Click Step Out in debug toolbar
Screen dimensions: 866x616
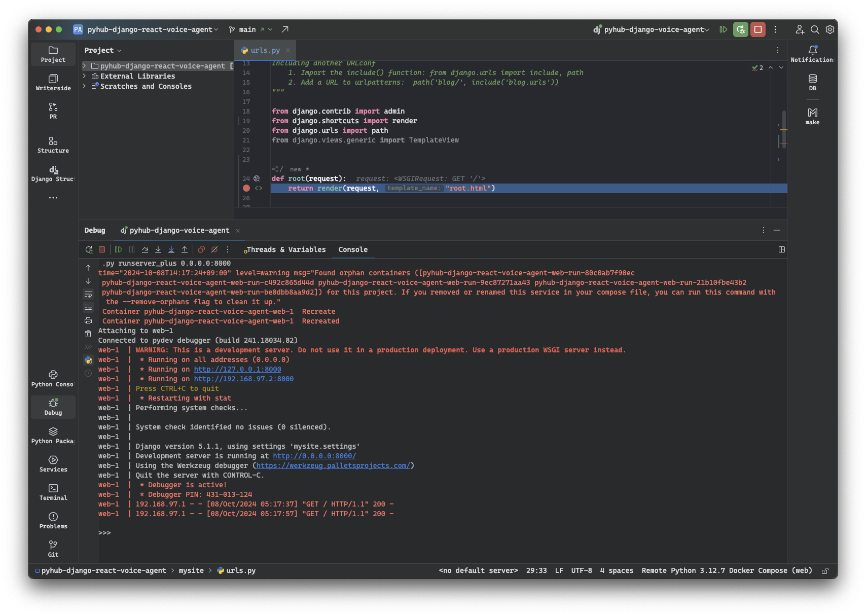pyautogui.click(x=185, y=249)
